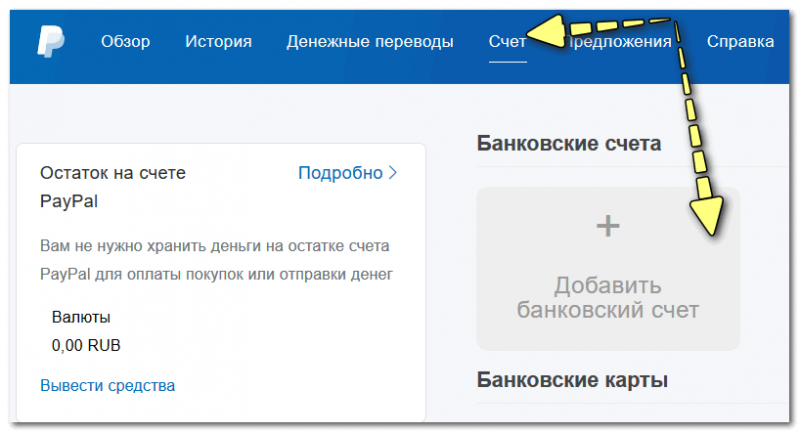The height and width of the screenshot is (433, 800).
Task: Click the PayPal logo icon
Action: click(x=51, y=41)
